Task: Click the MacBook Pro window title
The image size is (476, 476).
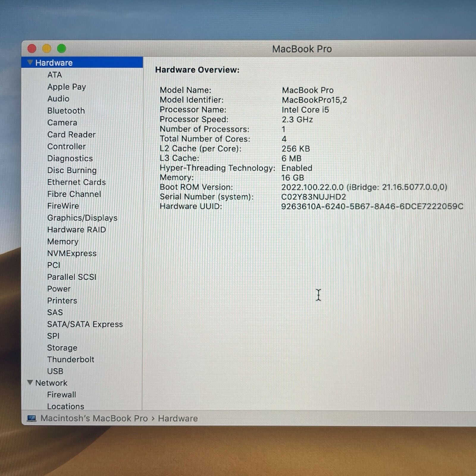Action: coord(302,49)
